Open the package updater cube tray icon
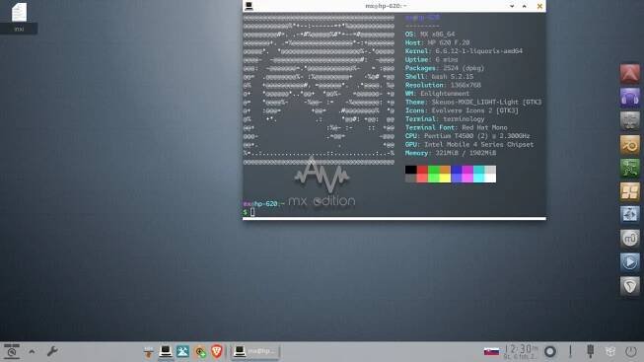Viewport: 644px width, 362px height. pyautogui.click(x=610, y=352)
